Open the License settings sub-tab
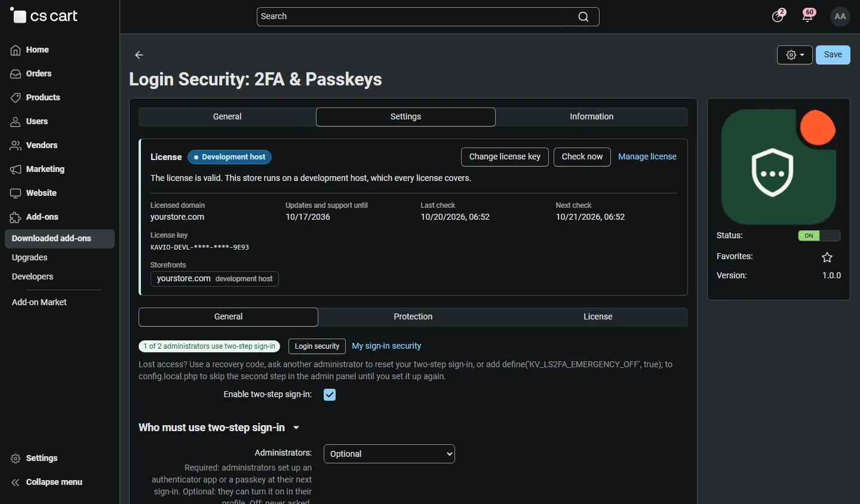This screenshot has width=860, height=504. 598,317
